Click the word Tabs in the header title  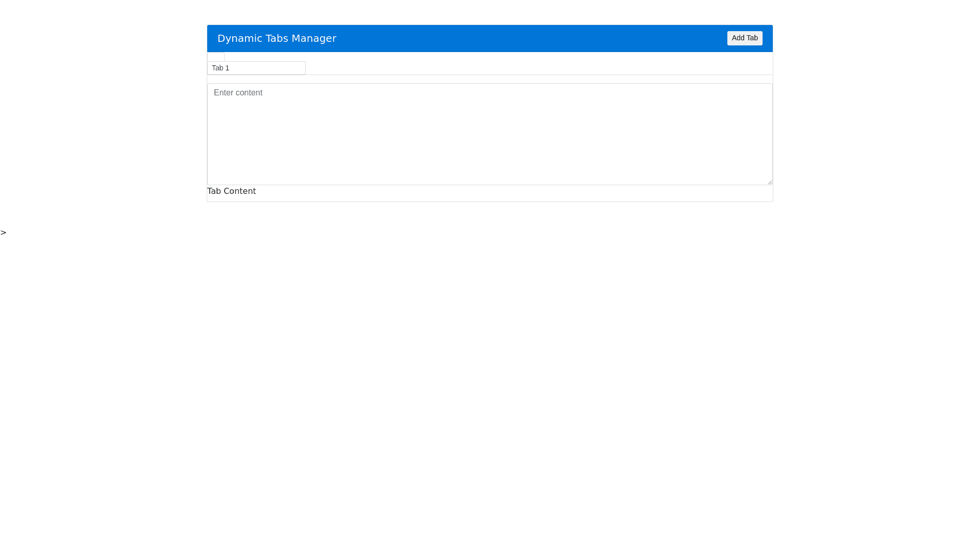tap(277, 39)
